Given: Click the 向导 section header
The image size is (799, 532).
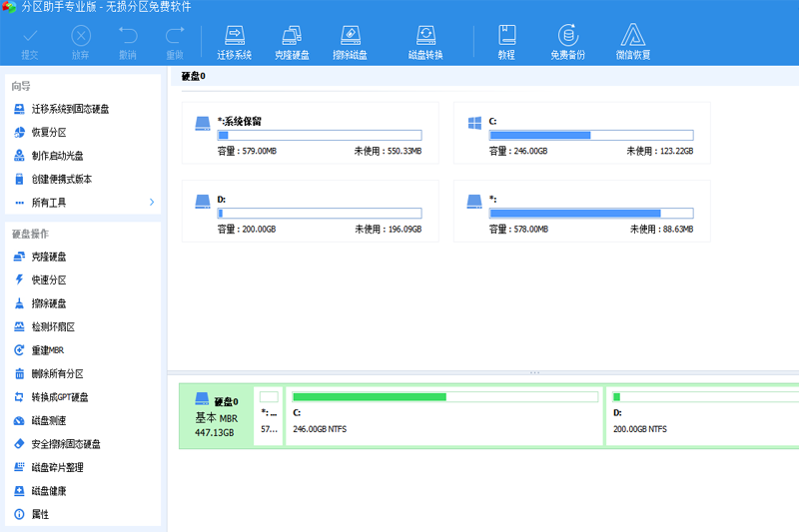Looking at the screenshot, I should click(21, 86).
